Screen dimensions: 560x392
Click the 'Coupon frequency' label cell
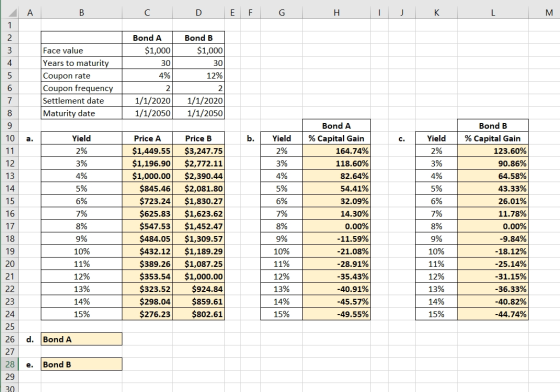coord(81,88)
